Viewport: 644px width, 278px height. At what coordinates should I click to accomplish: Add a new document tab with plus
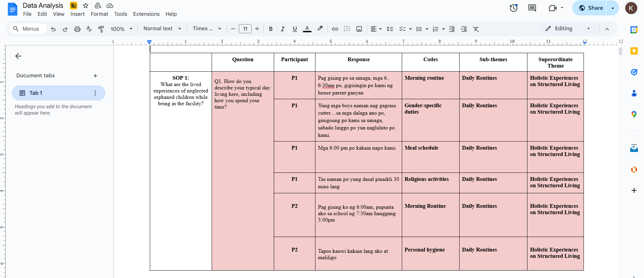(95, 76)
